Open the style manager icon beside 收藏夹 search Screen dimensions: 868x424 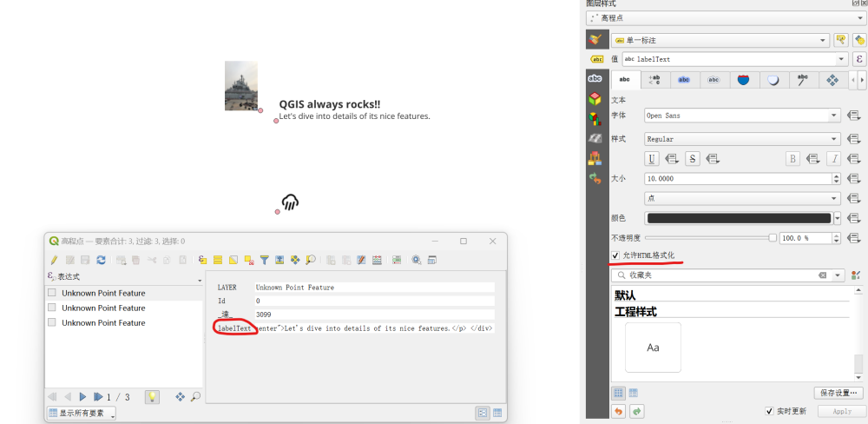pos(857,275)
